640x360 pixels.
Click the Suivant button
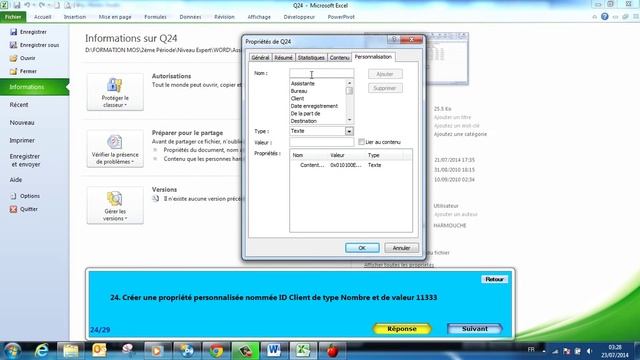tap(475, 329)
